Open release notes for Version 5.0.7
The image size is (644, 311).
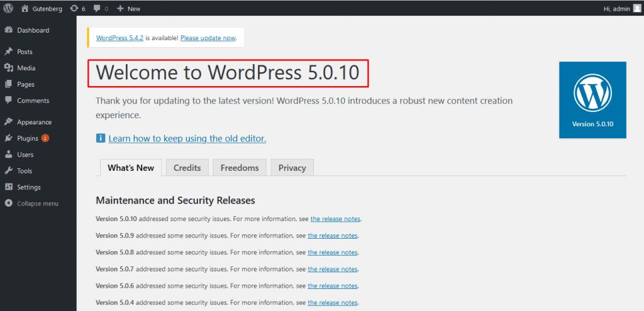tap(333, 269)
